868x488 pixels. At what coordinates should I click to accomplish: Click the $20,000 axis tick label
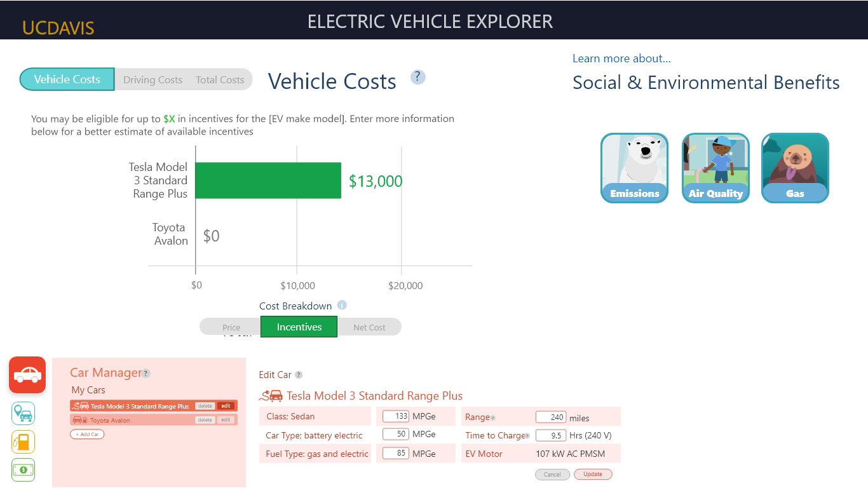(x=405, y=285)
